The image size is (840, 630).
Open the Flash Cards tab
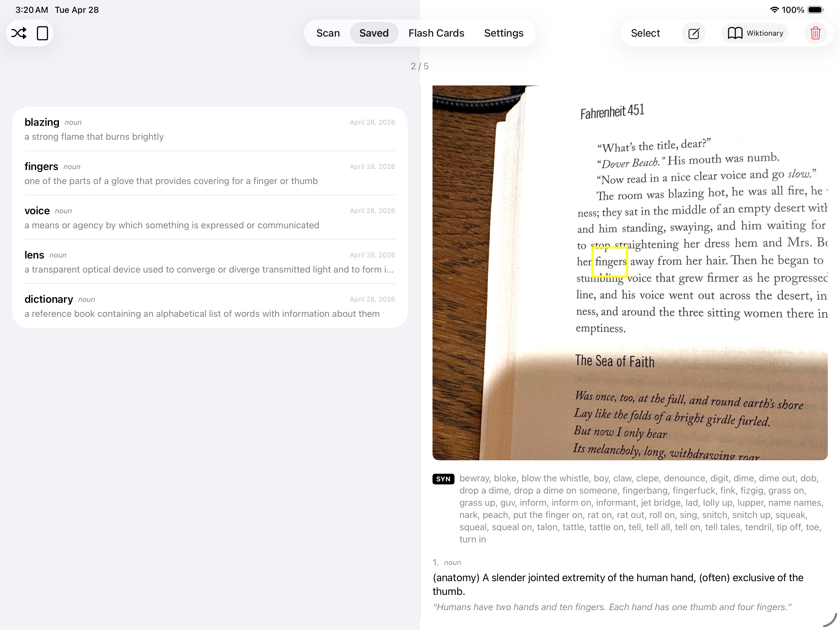[x=436, y=33]
